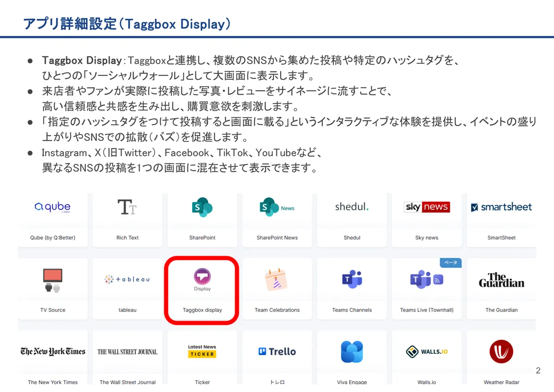This screenshot has width=554, height=392.
Task: Click the slide title アプリ詳細設定
Action: click(70, 24)
